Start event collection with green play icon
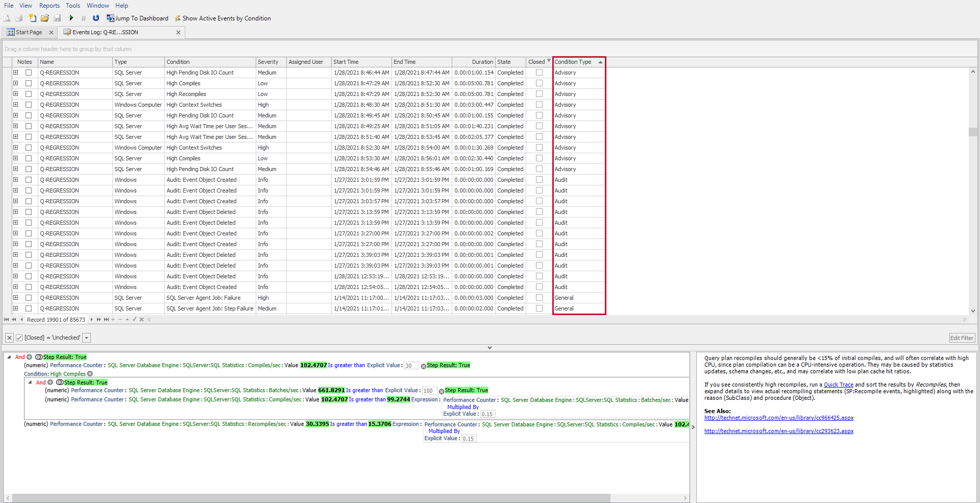This screenshot has width=980, height=503. [71, 18]
